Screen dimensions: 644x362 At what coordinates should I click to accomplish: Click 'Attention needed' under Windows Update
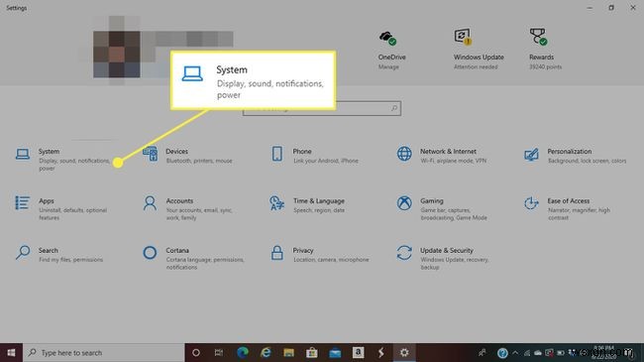(476, 66)
